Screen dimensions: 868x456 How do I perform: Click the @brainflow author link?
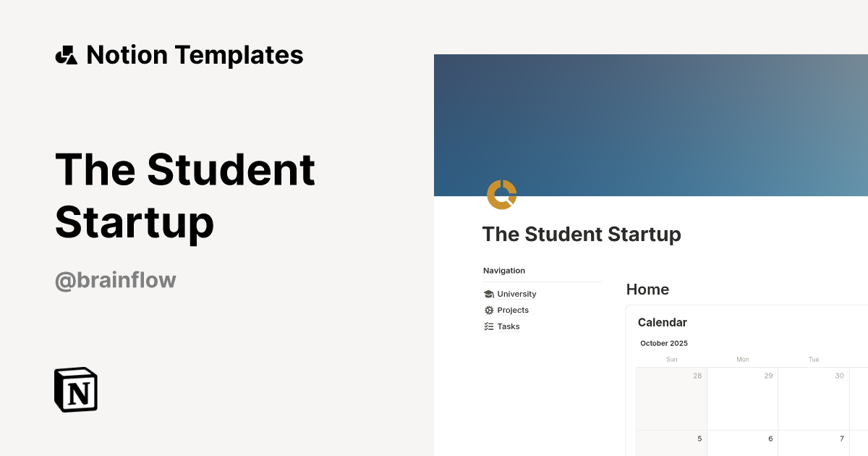click(x=114, y=279)
